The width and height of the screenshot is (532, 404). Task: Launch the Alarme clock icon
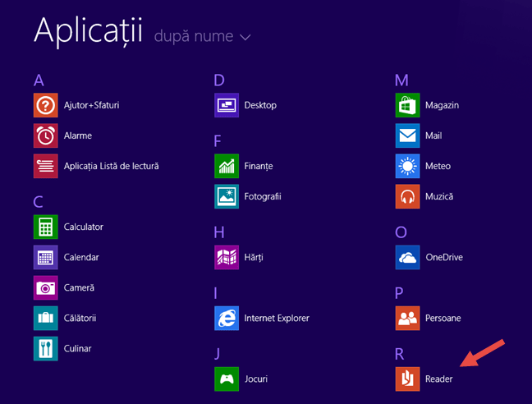[45, 135]
